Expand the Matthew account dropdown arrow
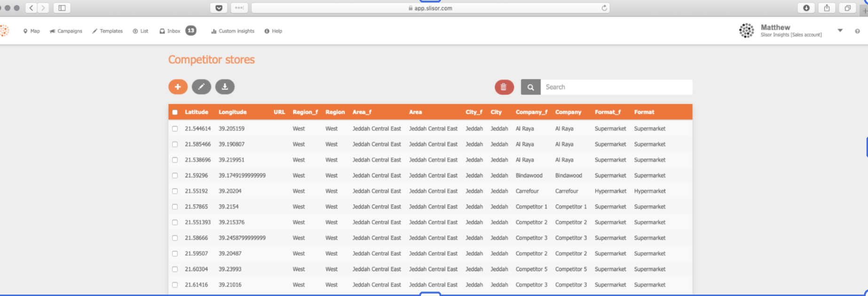868x296 pixels. pos(840,31)
